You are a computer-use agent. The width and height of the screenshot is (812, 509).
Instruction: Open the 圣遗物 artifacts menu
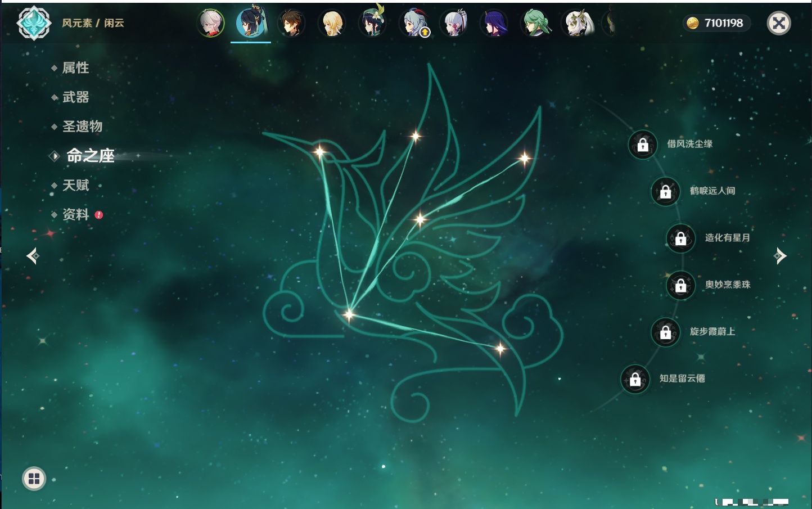click(x=82, y=127)
